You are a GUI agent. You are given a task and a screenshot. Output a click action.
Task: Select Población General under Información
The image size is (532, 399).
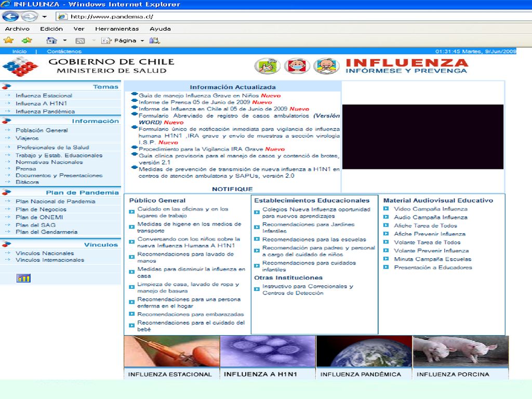[x=42, y=130]
